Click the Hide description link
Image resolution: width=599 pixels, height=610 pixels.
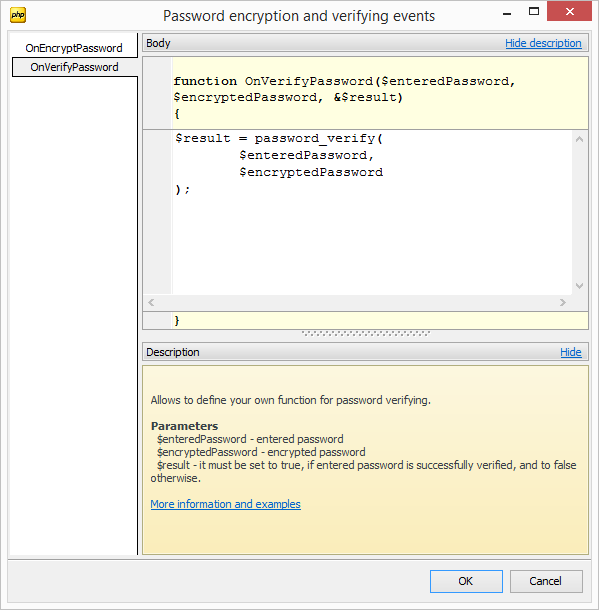[543, 43]
